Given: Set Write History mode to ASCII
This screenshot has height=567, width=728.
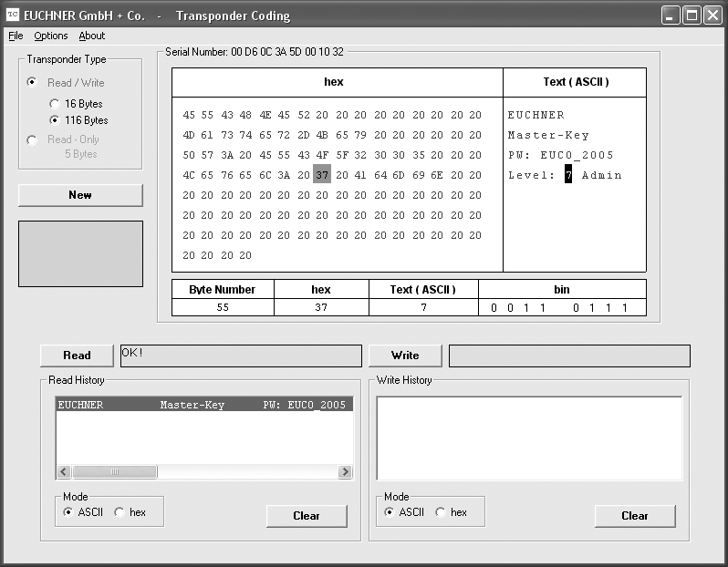Looking at the screenshot, I should pyautogui.click(x=390, y=512).
